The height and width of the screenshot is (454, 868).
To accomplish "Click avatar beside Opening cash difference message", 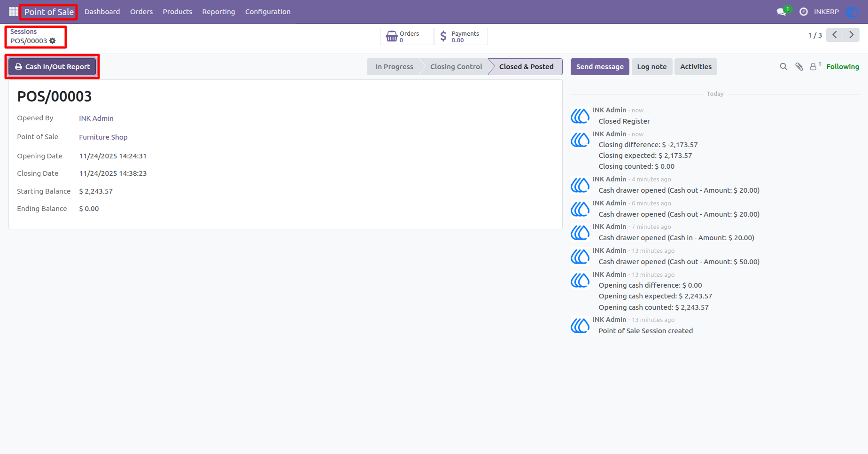I will 580,280.
